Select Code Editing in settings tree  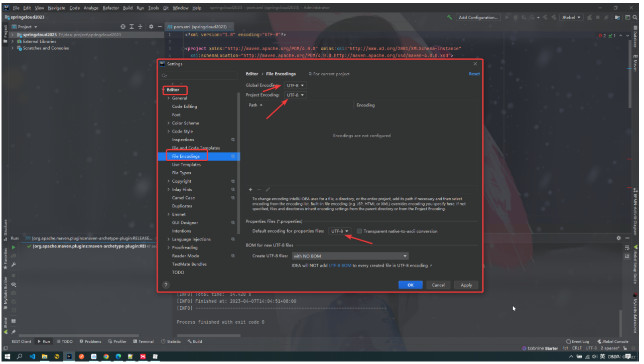click(x=184, y=106)
